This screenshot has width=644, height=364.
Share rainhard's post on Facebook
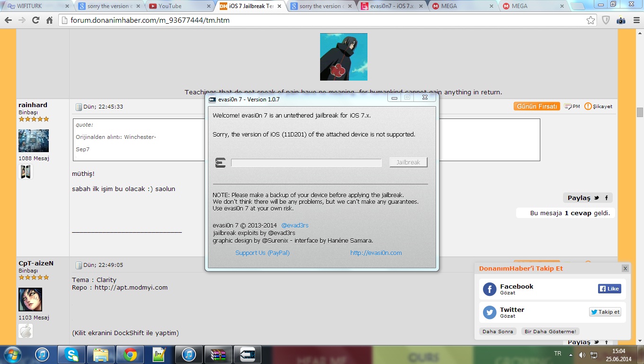click(x=607, y=198)
